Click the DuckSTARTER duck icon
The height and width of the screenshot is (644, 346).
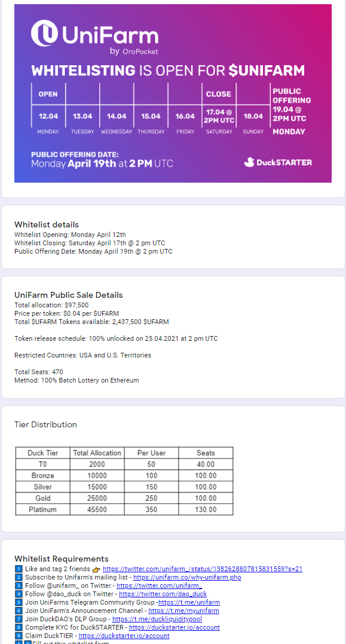coord(249,162)
